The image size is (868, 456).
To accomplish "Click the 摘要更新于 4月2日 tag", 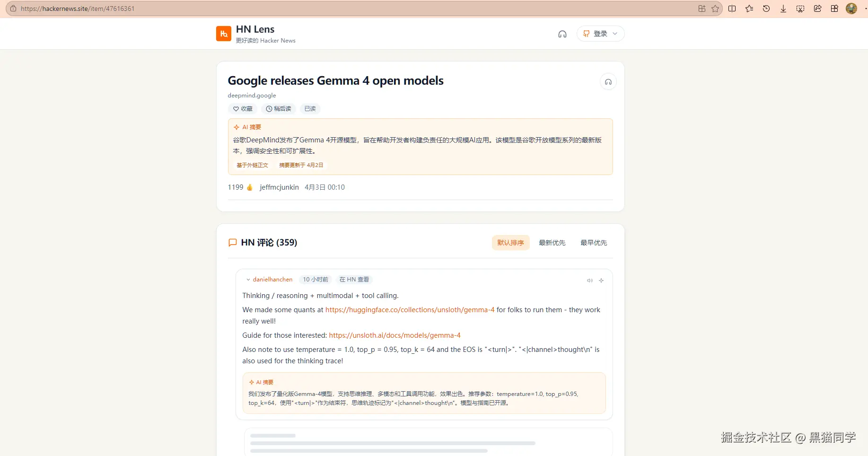I will 301,165.
